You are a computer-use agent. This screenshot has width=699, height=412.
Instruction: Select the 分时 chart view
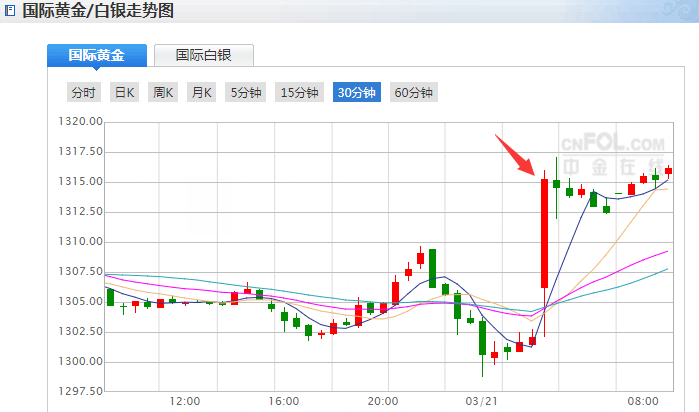84,92
